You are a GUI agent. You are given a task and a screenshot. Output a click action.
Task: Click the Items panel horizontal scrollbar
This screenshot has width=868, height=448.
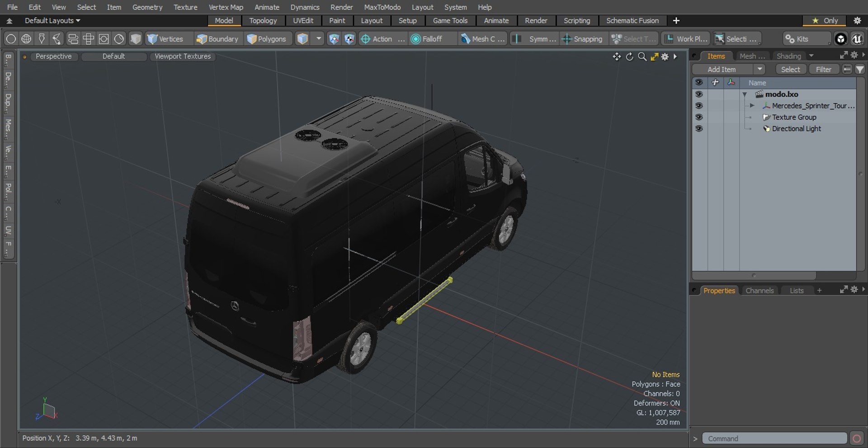point(754,275)
